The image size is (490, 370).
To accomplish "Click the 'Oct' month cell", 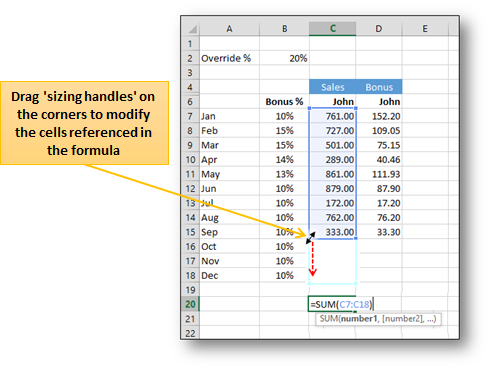I will [229, 247].
